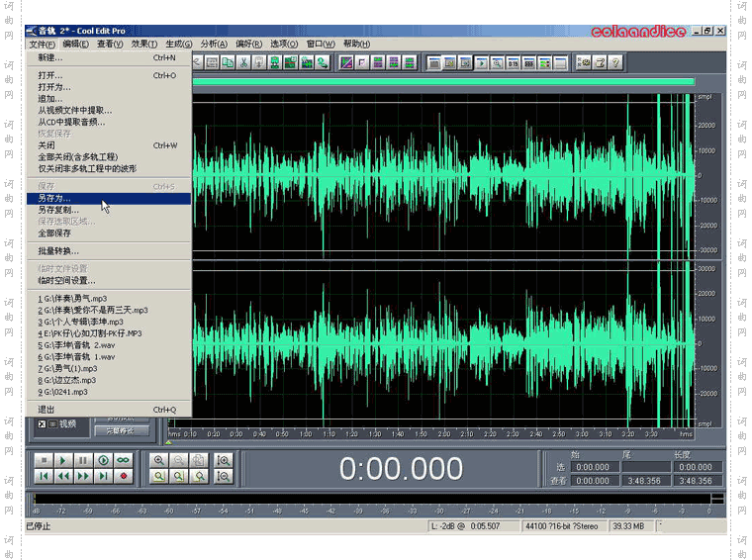Click the selection begin time field 0:00.000
Image resolution: width=752 pixels, height=560 pixels.
[594, 467]
